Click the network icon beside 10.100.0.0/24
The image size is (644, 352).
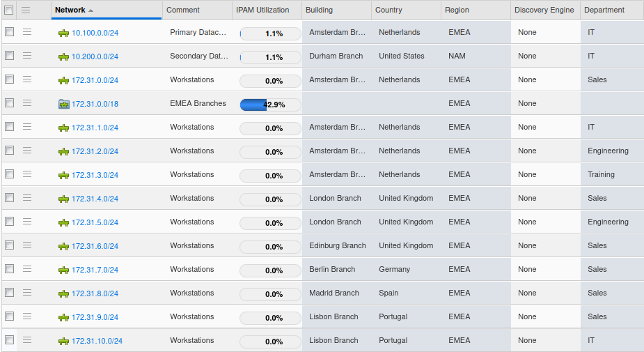tap(63, 33)
